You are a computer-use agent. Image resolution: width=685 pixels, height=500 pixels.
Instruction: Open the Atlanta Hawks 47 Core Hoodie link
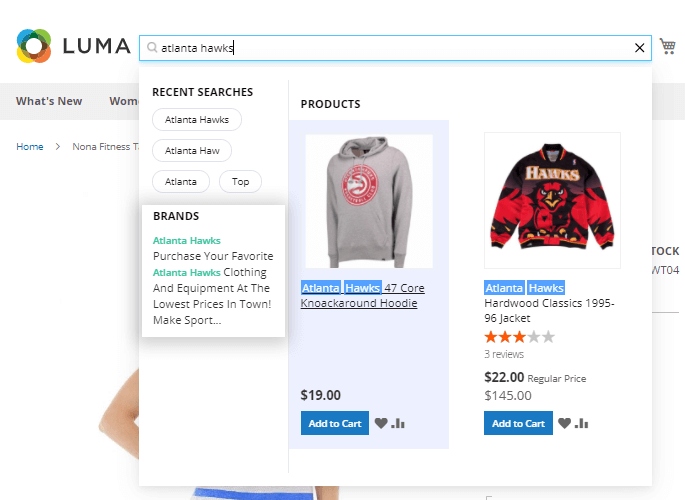pos(363,295)
